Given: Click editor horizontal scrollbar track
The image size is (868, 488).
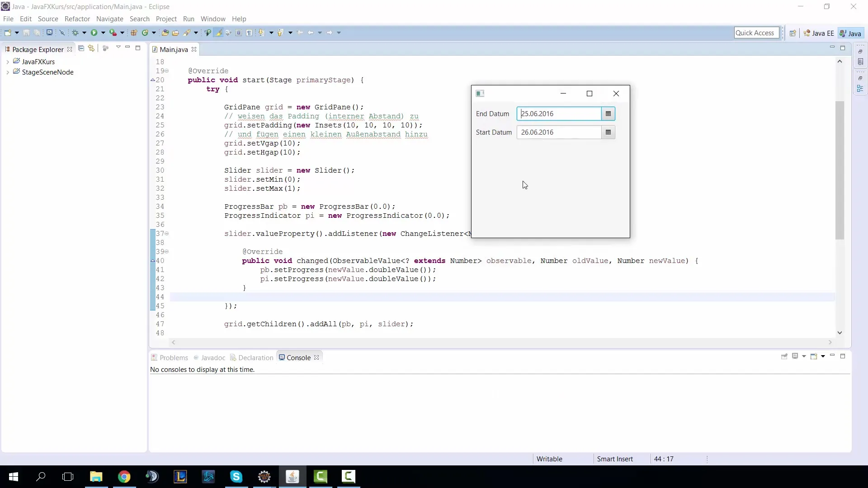Looking at the screenshot, I should tap(501, 343).
